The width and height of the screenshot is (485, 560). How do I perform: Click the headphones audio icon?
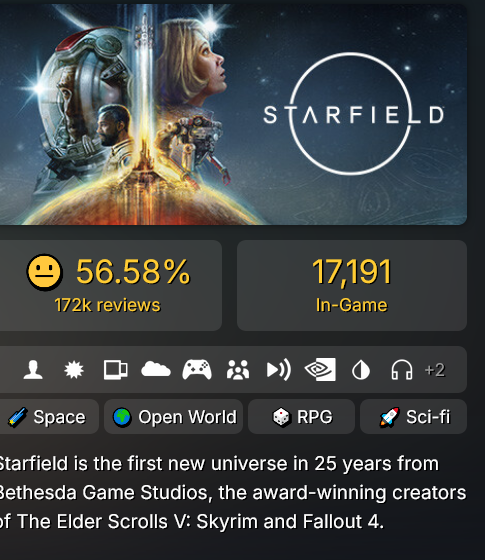(402, 370)
